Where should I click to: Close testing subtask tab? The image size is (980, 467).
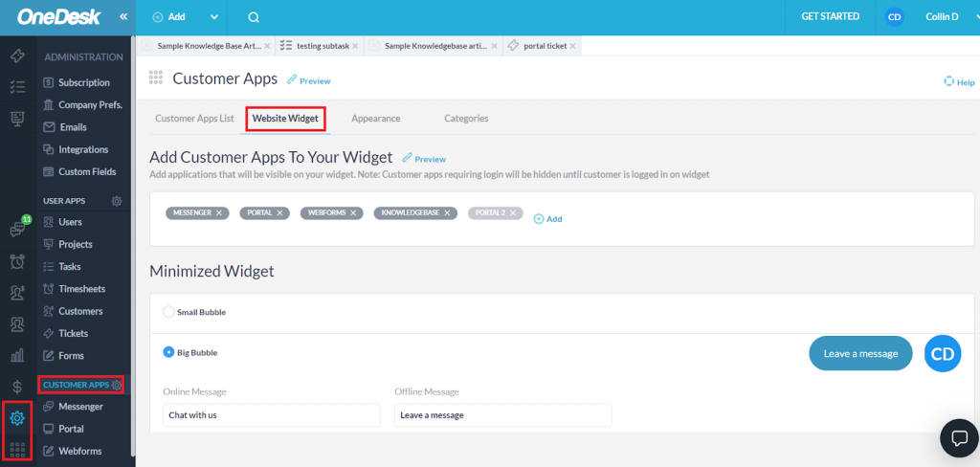(355, 46)
